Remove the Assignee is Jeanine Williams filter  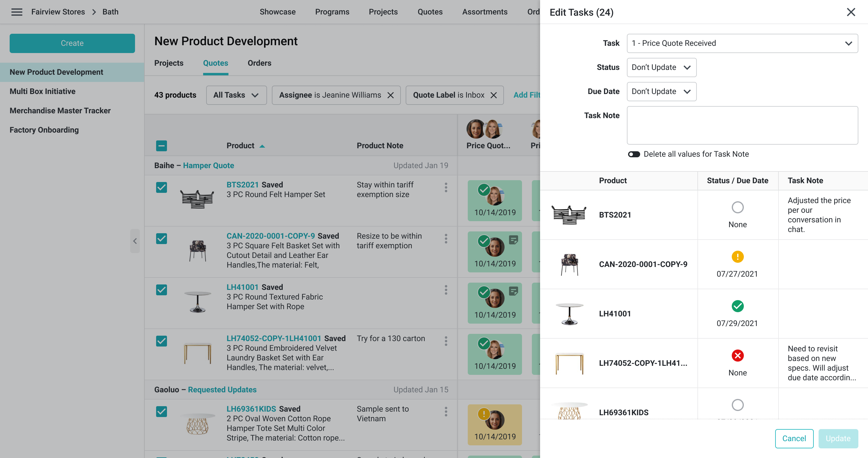391,95
